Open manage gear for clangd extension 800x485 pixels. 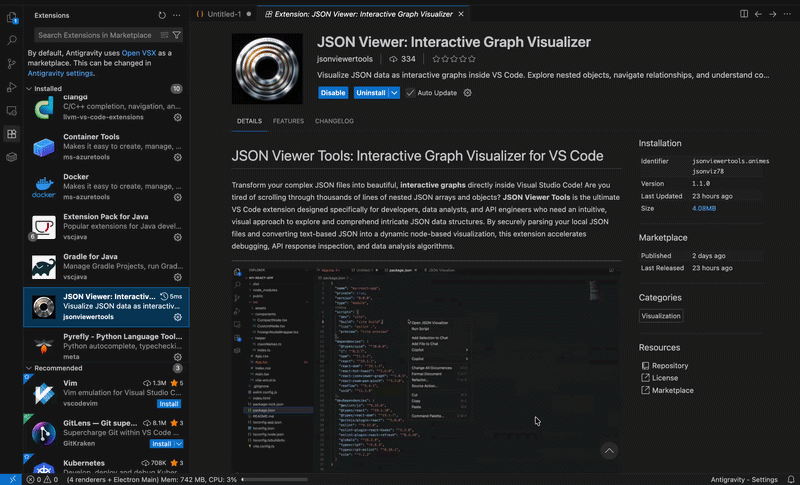178,117
